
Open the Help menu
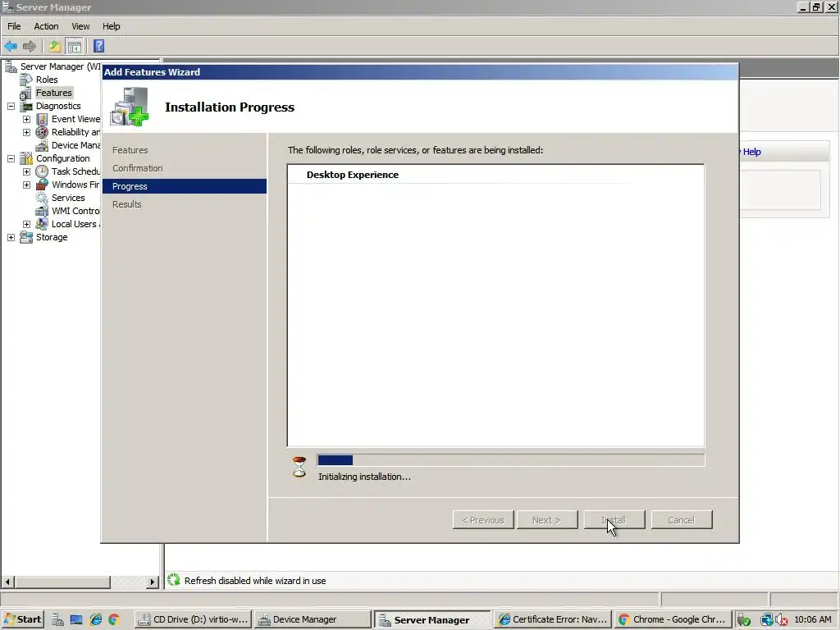[111, 26]
